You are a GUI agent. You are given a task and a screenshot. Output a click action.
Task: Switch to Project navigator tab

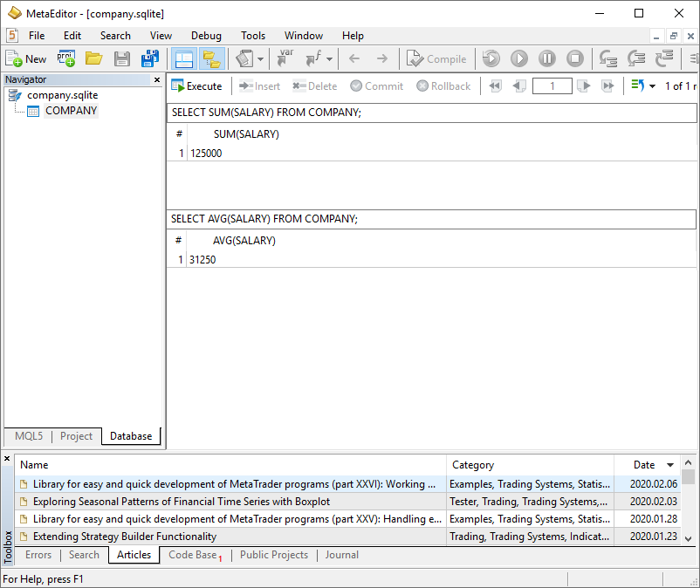coord(76,436)
